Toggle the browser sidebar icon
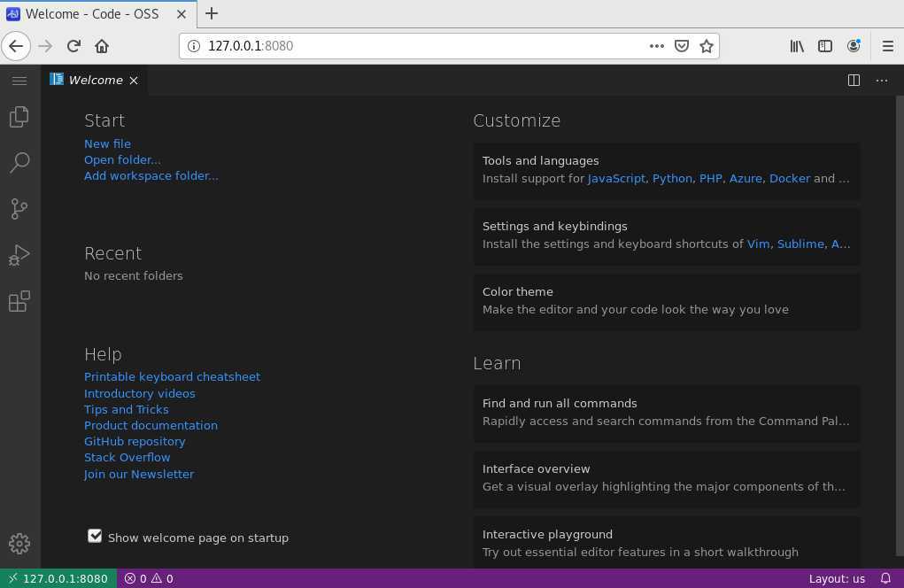Screen dimensions: 904x588 point(825,46)
